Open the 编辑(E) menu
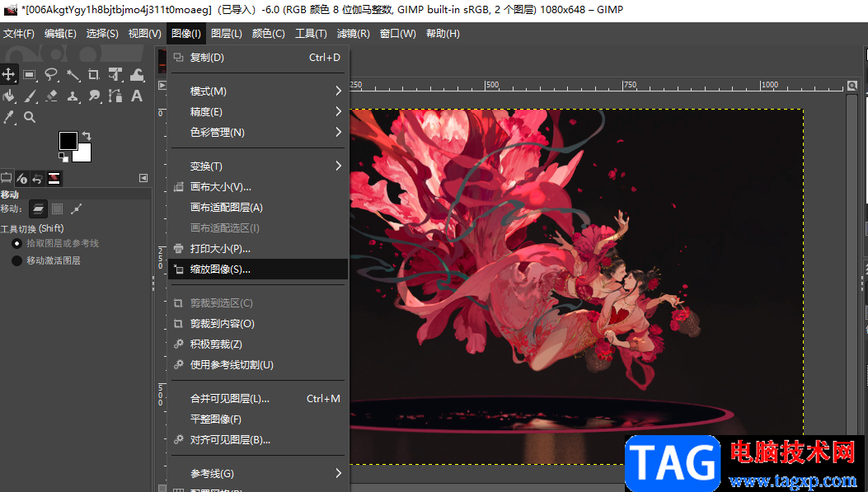 (x=60, y=34)
